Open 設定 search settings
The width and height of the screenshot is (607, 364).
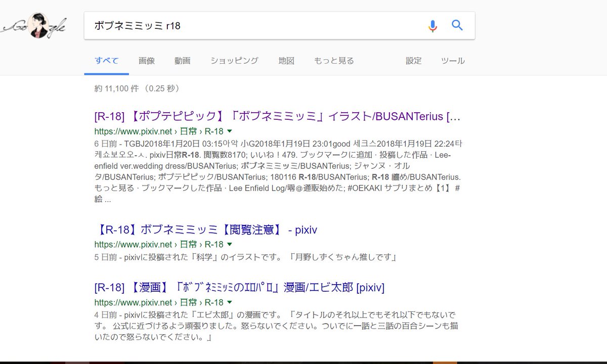tap(413, 61)
